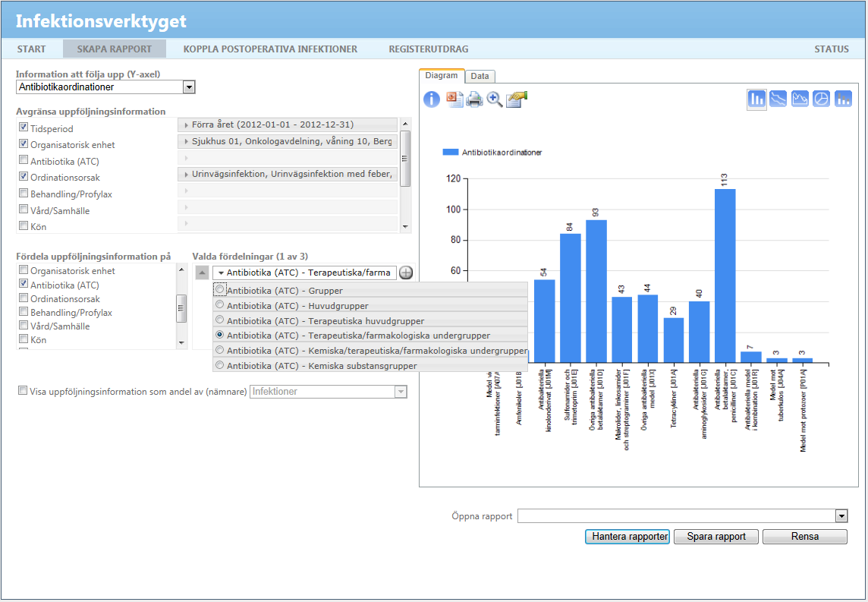The width and height of the screenshot is (868, 602).
Task: Click the up arrow beside selected distribution
Action: pos(202,273)
